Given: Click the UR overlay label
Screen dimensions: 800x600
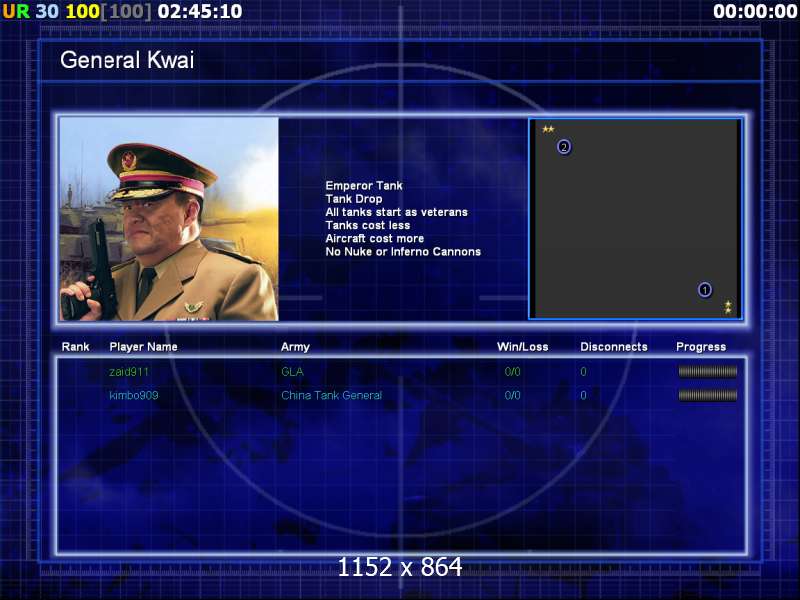Looking at the screenshot, I should (x=16, y=11).
